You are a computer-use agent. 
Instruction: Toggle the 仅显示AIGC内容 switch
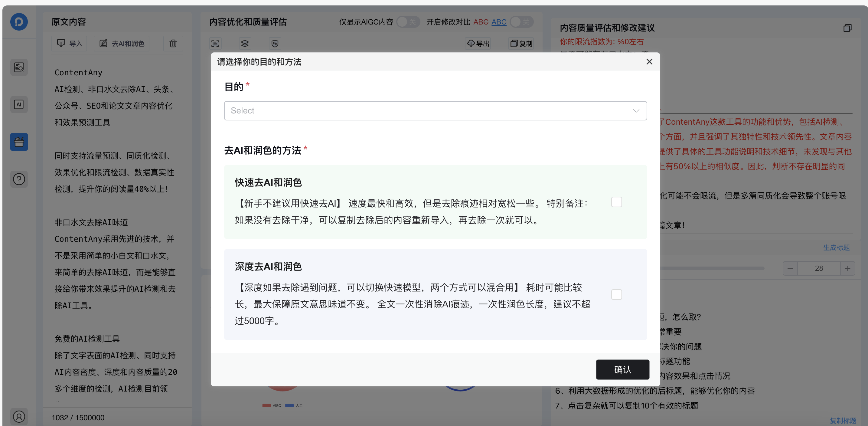pos(408,22)
